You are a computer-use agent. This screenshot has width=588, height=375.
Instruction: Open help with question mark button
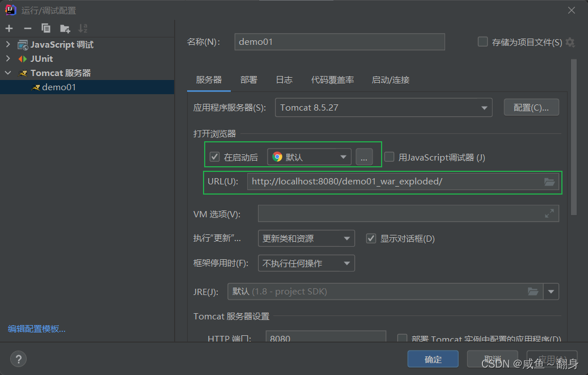(18, 359)
